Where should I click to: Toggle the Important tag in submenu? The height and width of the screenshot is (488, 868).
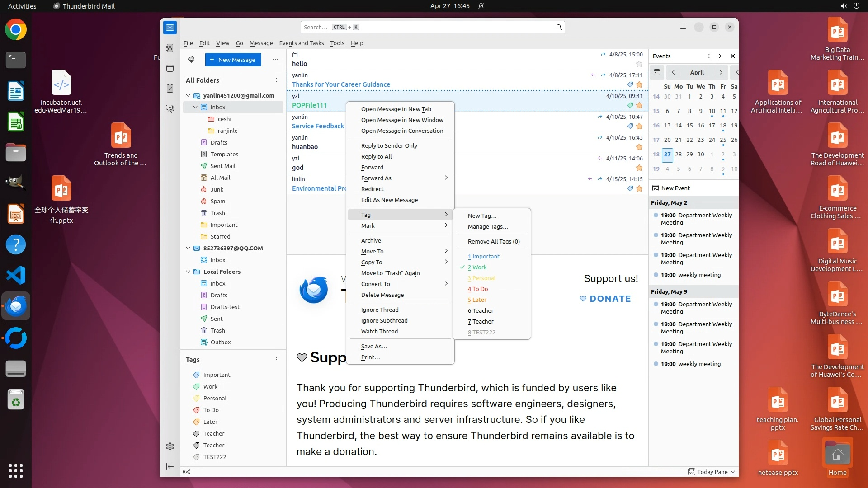point(486,256)
